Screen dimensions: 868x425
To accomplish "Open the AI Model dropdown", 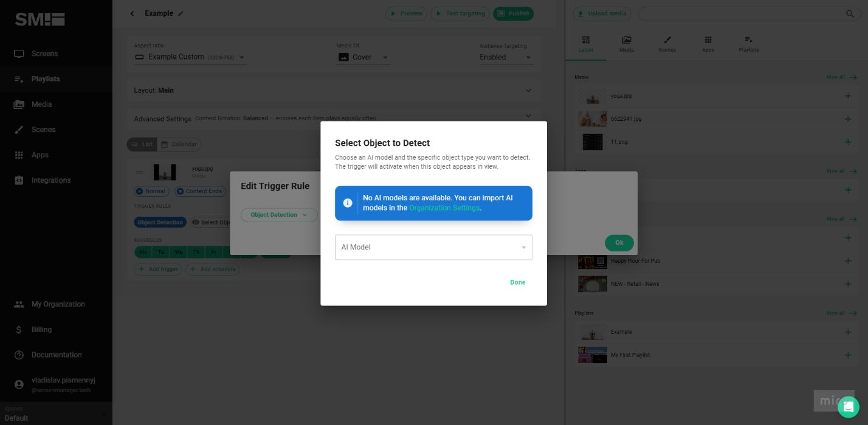I will (x=433, y=247).
